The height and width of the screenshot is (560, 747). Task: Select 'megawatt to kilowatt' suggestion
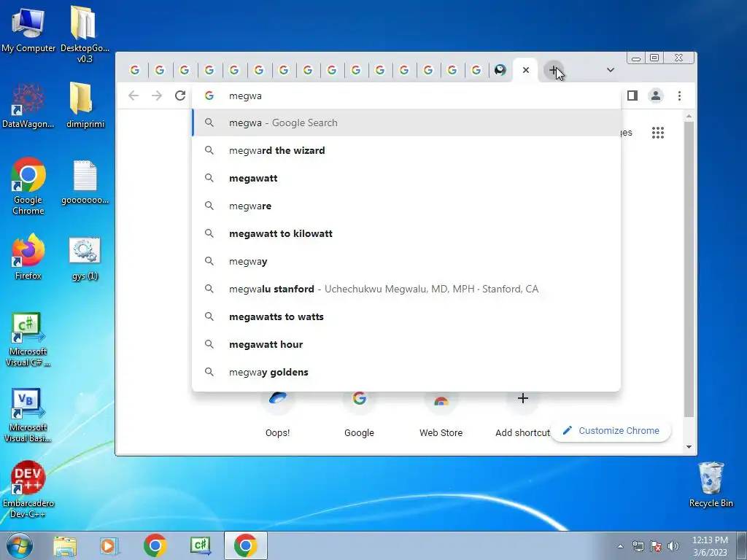(x=406, y=233)
